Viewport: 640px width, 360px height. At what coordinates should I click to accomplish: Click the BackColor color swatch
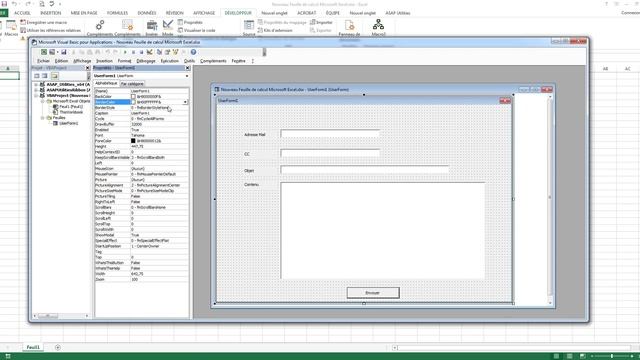[x=133, y=97]
